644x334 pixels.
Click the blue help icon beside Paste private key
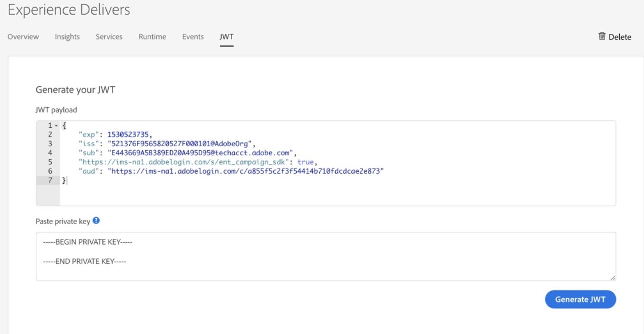coord(96,220)
